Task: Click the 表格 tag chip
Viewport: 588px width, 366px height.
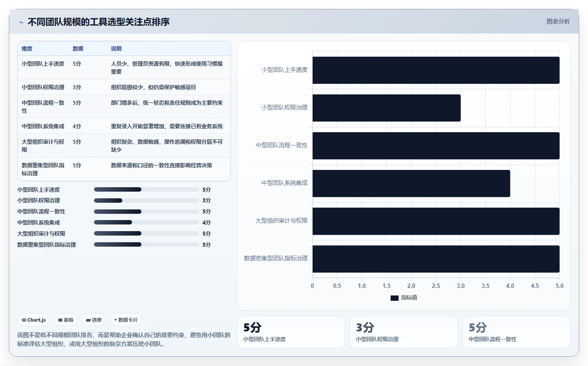Action: [x=66, y=320]
